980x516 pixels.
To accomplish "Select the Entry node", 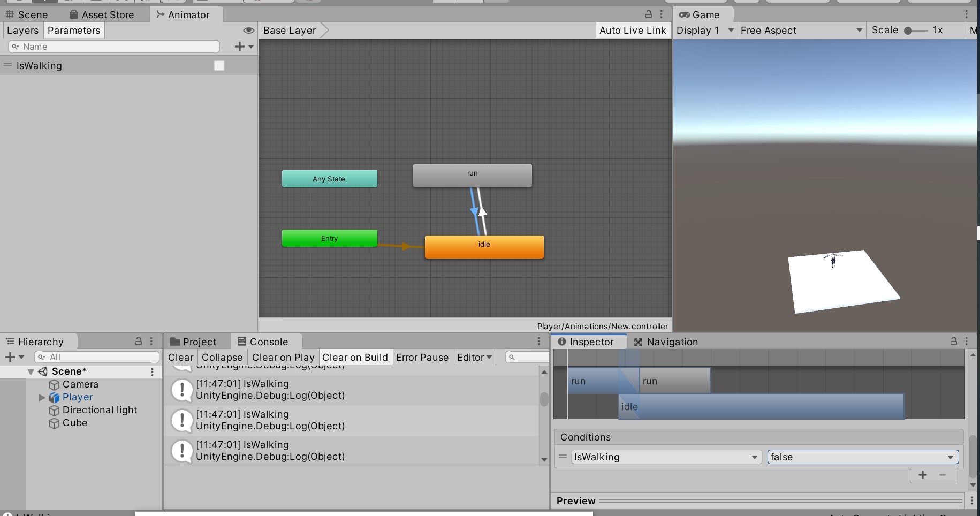I will [329, 238].
